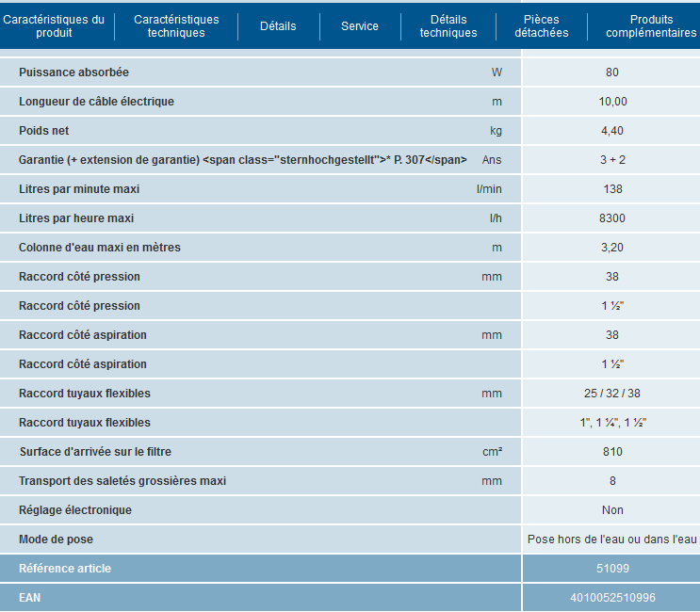Click the cm² unit for filter surface
Screen dimensions: 700x612
(493, 452)
